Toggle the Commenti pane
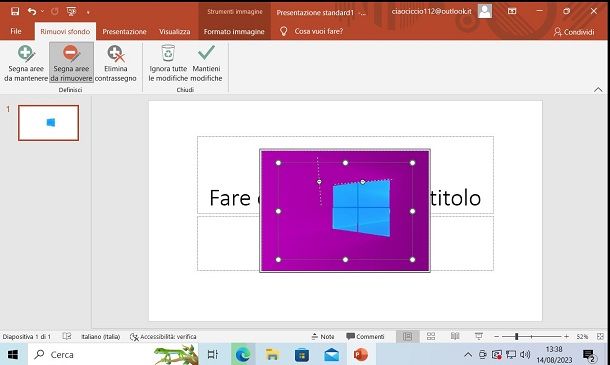This screenshot has width=610, height=365. tap(365, 337)
